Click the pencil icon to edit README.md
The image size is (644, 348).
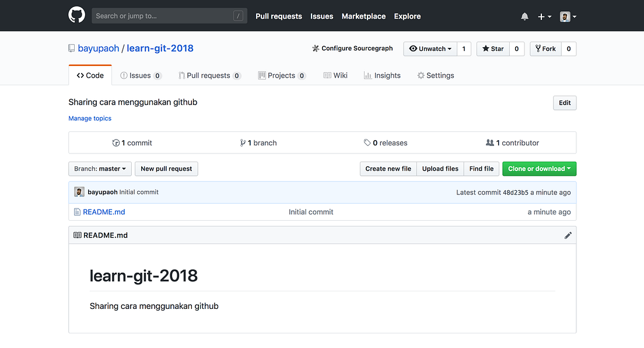pos(568,235)
